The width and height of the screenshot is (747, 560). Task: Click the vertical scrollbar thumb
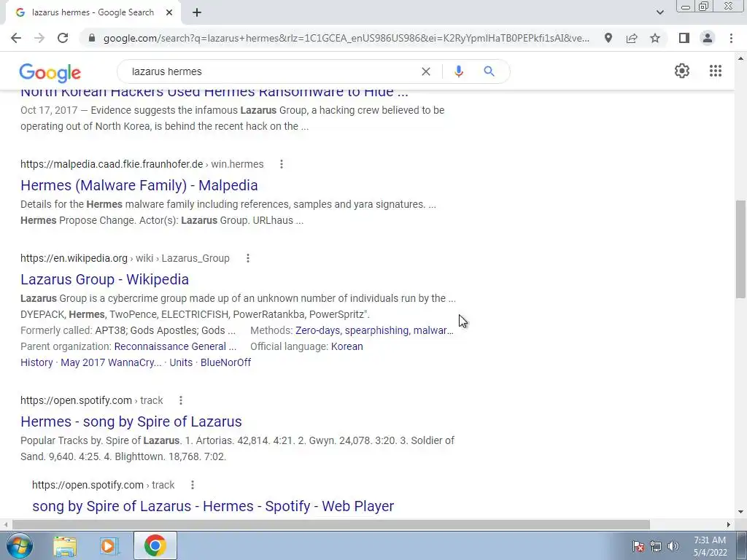click(740, 249)
